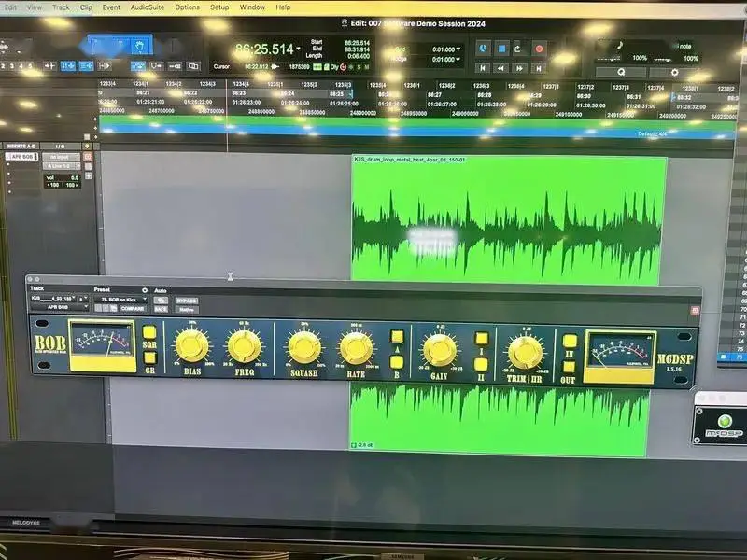This screenshot has height=560, width=747.
Task: Open the Setup menu
Action: [219, 7]
